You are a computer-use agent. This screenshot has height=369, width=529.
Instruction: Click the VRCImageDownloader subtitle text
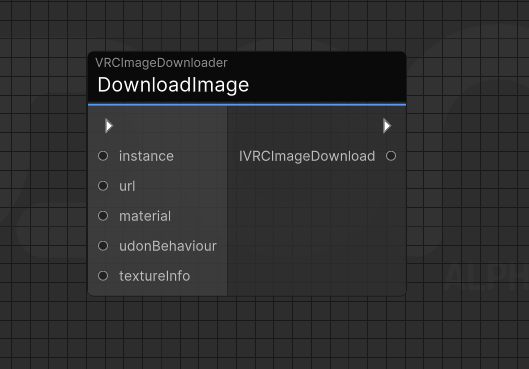point(161,63)
